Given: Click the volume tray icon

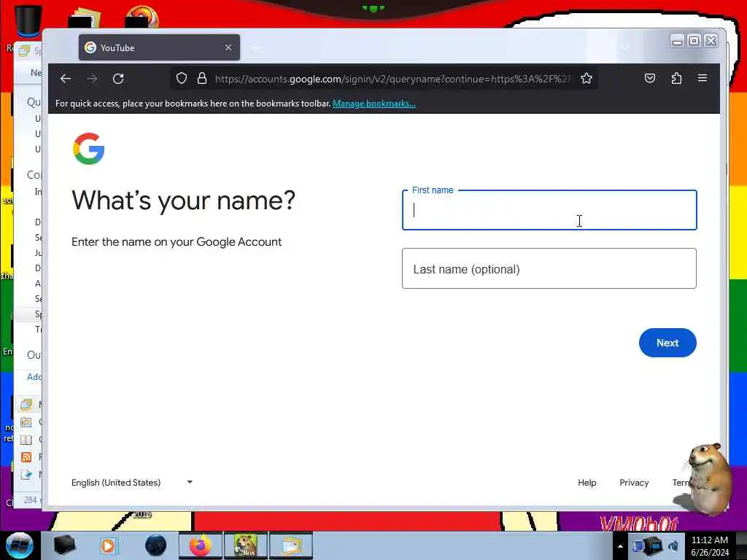Looking at the screenshot, I should 673,546.
